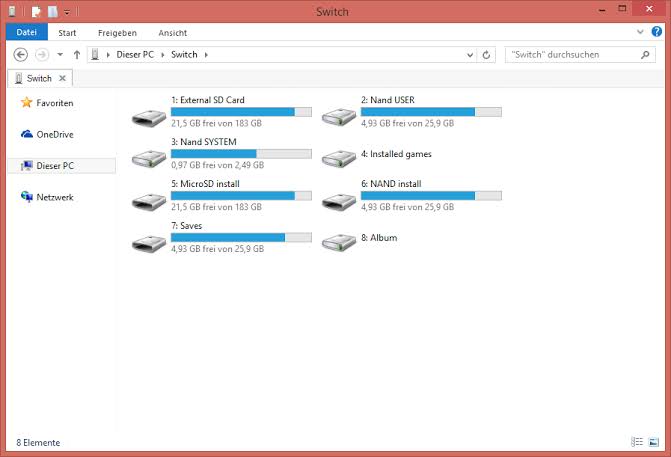Image resolution: width=671 pixels, height=457 pixels.
Task: Click "0,97 GB frei von 2,49 GB" text
Action: coord(217,165)
